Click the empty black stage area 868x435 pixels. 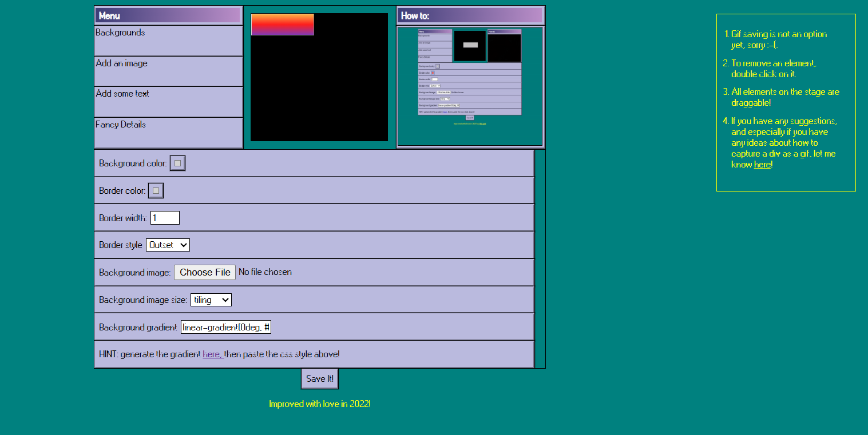(x=319, y=91)
